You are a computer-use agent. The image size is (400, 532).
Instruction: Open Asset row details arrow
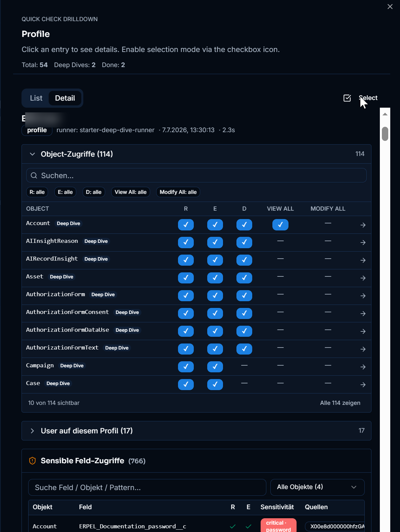[x=363, y=278]
